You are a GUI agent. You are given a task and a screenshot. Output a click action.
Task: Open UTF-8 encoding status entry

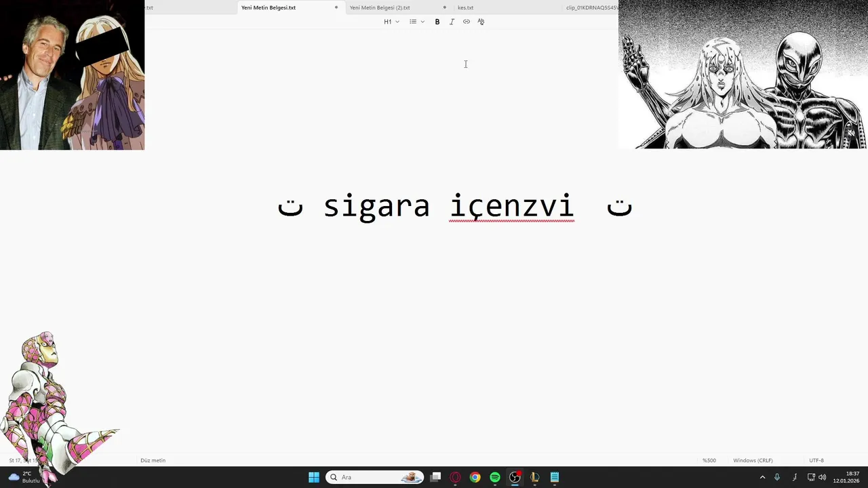816,460
